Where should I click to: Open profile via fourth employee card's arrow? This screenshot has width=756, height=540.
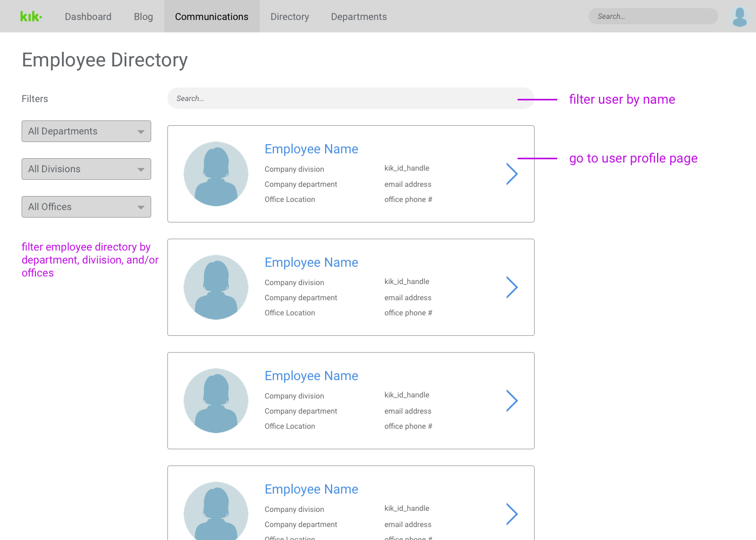[512, 514]
